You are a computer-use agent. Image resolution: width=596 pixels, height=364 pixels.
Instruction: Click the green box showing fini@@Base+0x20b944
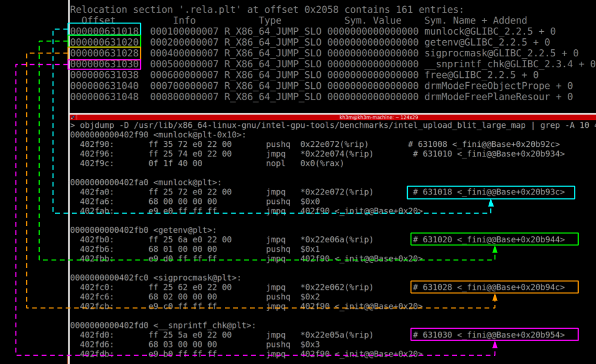(493, 239)
